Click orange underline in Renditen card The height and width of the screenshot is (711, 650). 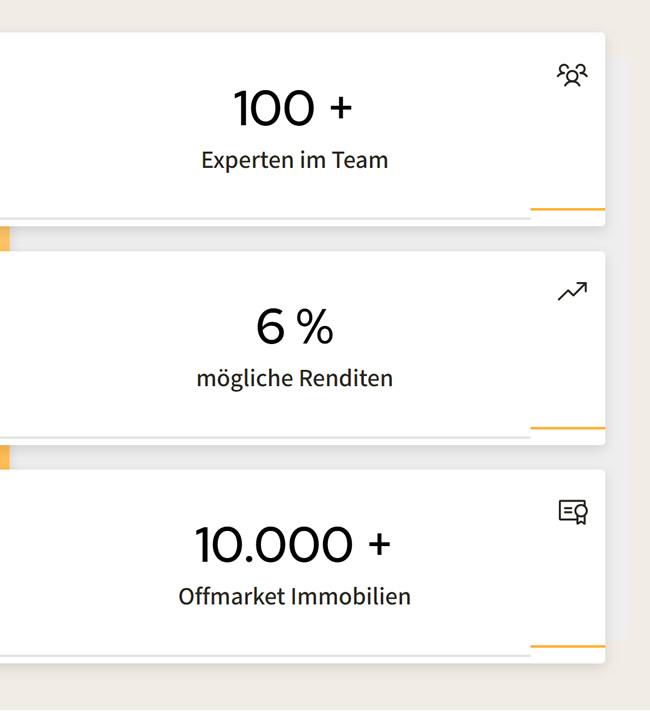pos(567,428)
